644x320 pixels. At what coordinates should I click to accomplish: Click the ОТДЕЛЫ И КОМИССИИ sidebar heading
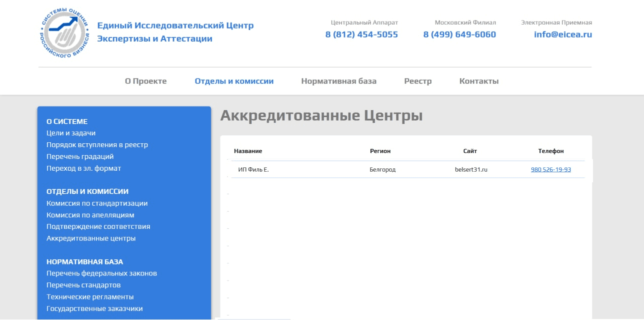tap(87, 191)
